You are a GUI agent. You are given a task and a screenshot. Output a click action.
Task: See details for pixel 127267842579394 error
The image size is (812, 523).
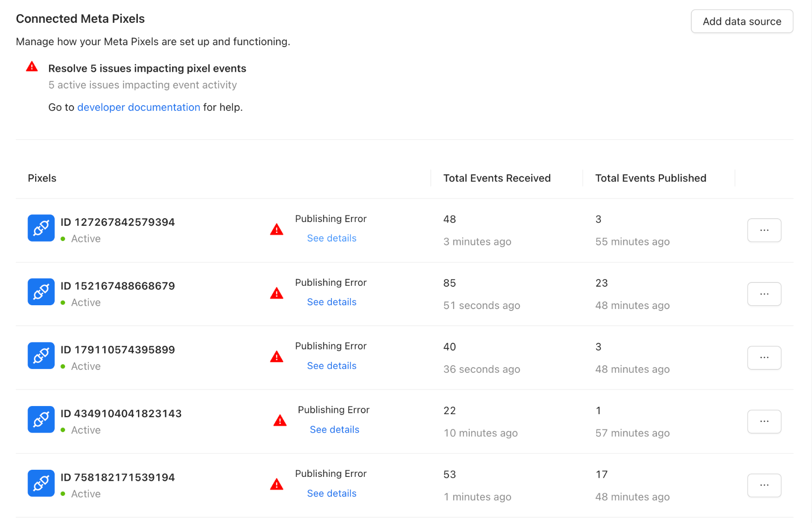click(331, 238)
